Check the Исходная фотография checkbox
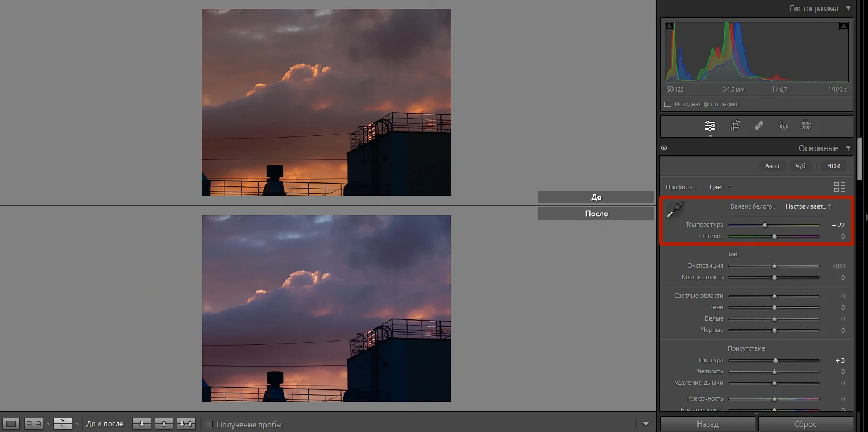Image resolution: width=868 pixels, height=432 pixels. coord(668,105)
